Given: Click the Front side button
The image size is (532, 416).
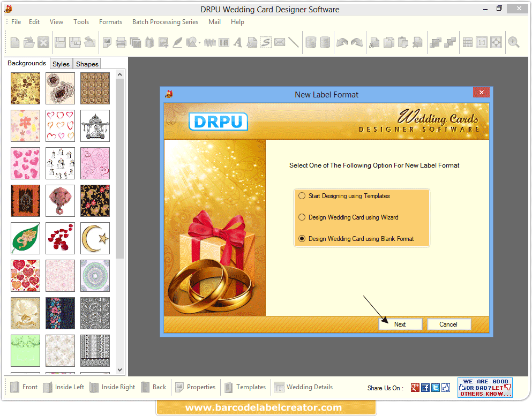Looking at the screenshot, I should [x=24, y=387].
